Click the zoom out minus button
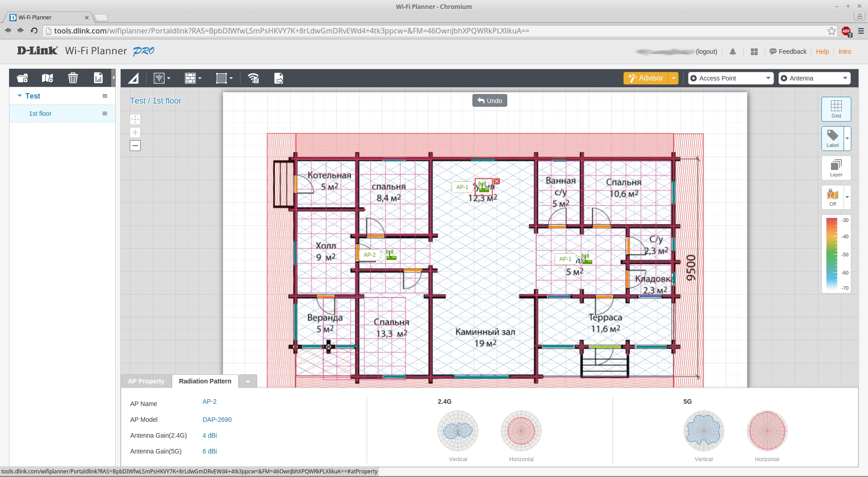This screenshot has width=868, height=477. [x=135, y=146]
